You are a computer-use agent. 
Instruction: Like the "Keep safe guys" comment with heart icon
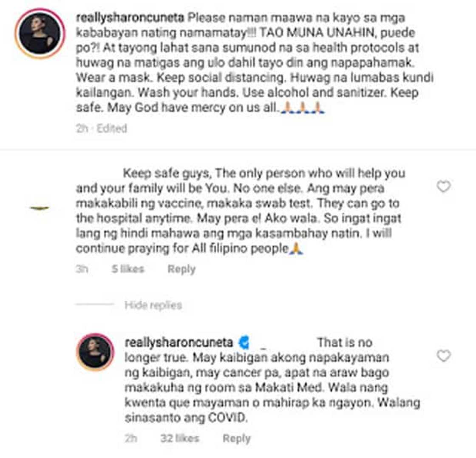[444, 187]
